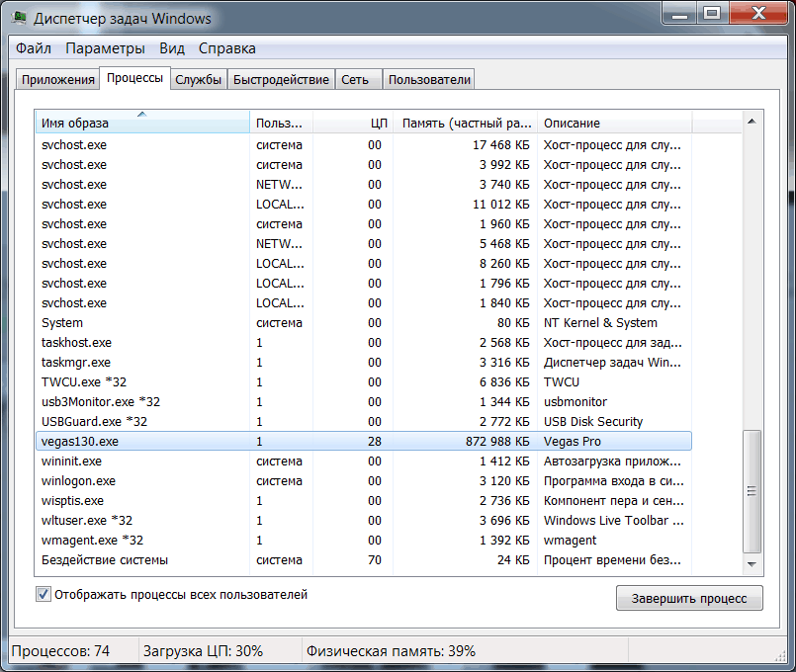Open the Быстродействие tab
Screen dimensions: 796x672
[x=281, y=80]
